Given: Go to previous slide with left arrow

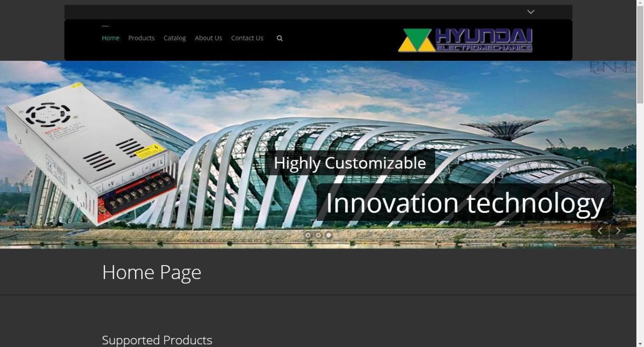Looking at the screenshot, I should (x=600, y=230).
